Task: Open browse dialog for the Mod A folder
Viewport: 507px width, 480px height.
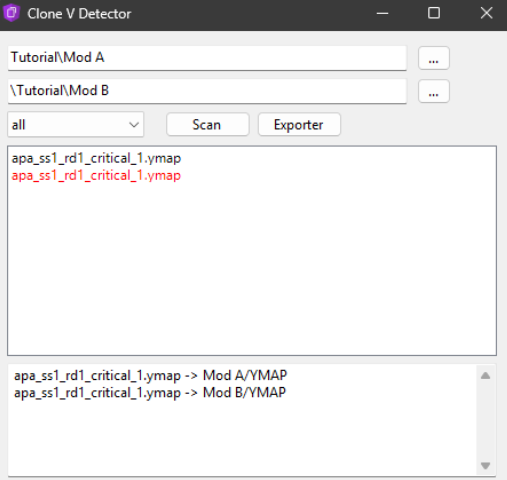Action: [434, 58]
